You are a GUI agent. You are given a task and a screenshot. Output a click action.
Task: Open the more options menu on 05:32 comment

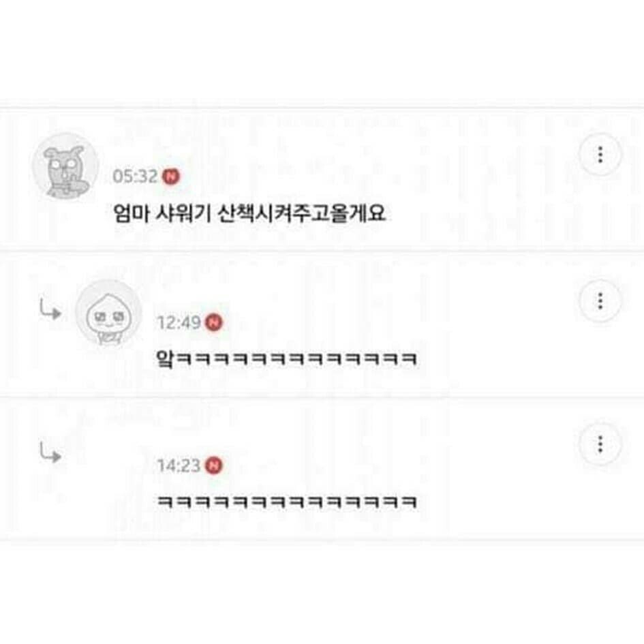coord(600,155)
